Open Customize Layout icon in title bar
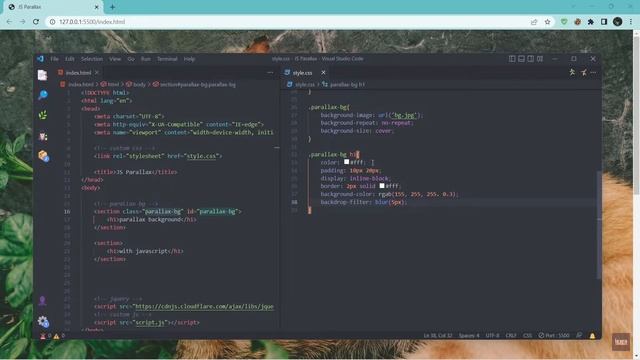This screenshot has height=360, width=640. (540, 59)
